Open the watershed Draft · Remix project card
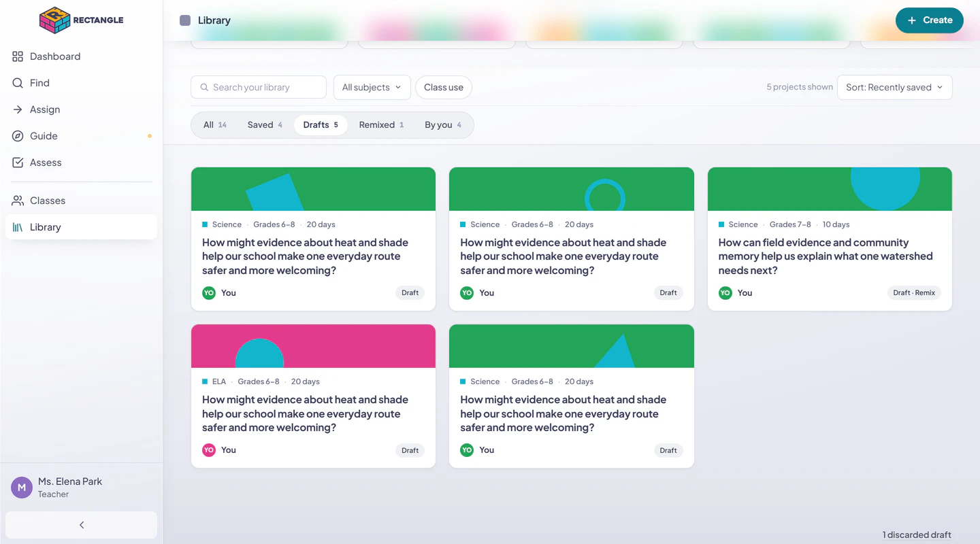Screen dimensions: 980x544 point(830,239)
